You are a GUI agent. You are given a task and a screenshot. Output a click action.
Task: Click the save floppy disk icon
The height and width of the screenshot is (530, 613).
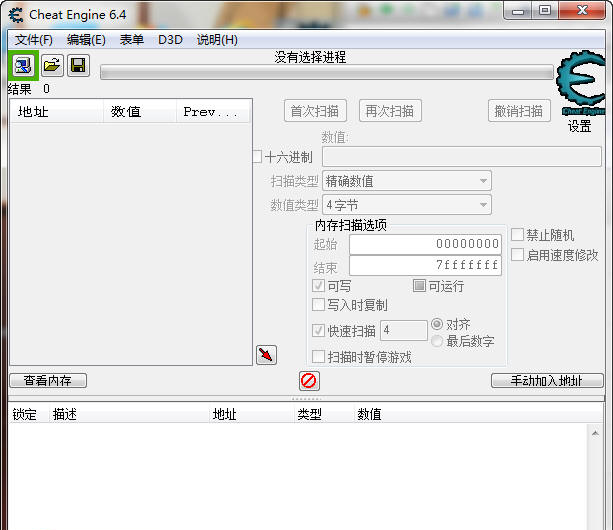coord(78,66)
